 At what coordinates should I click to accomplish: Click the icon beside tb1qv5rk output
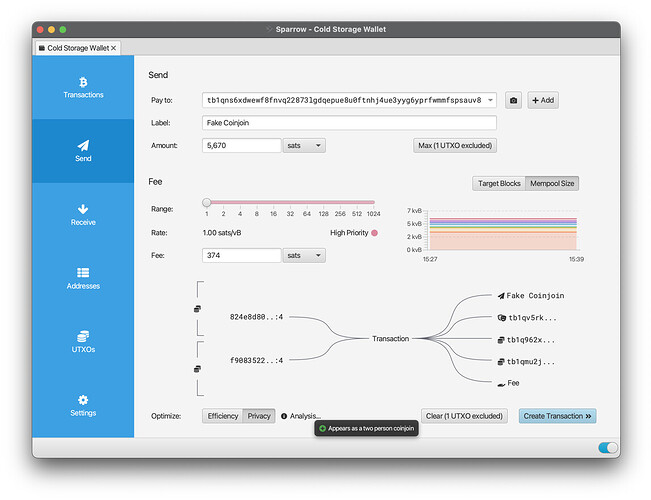[502, 318]
